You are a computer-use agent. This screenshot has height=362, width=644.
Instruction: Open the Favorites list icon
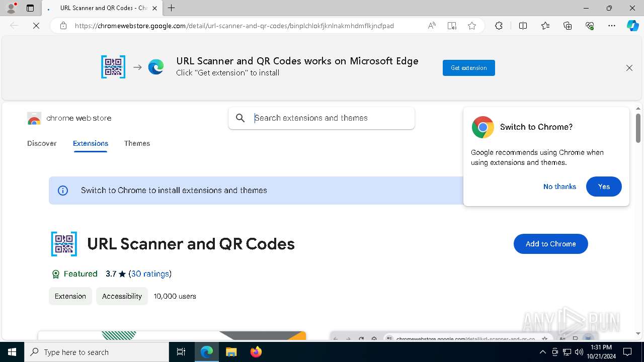coord(545,26)
